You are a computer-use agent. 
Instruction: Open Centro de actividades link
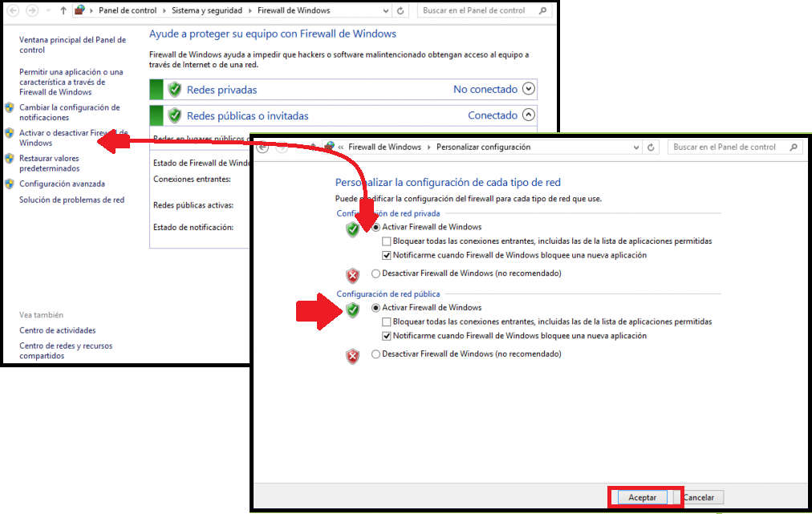click(58, 330)
